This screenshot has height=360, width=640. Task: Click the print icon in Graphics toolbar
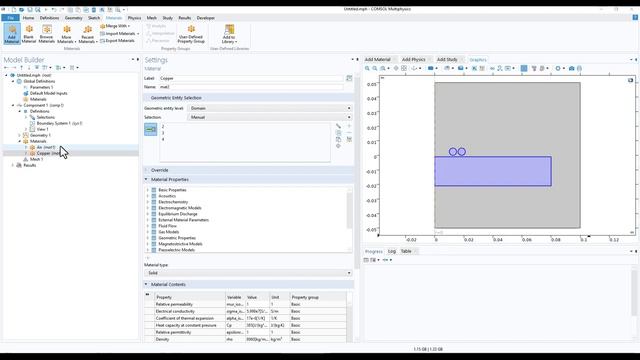(x=579, y=69)
